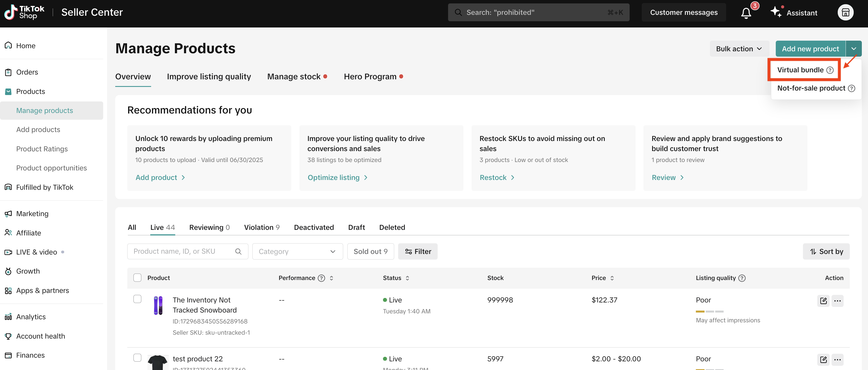The image size is (868, 370).
Task: Toggle the select-all products checkbox
Action: pos(137,278)
